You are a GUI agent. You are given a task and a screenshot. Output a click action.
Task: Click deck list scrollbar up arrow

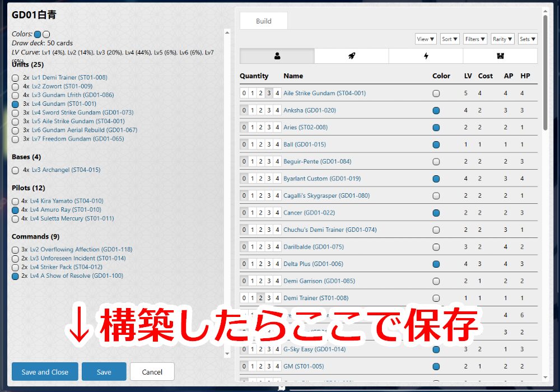point(227,33)
